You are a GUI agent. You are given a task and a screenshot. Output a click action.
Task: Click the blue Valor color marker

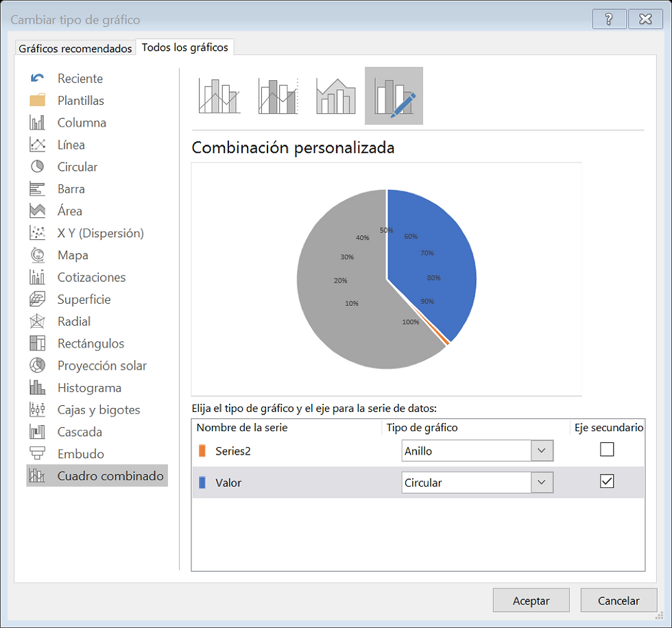(x=202, y=483)
